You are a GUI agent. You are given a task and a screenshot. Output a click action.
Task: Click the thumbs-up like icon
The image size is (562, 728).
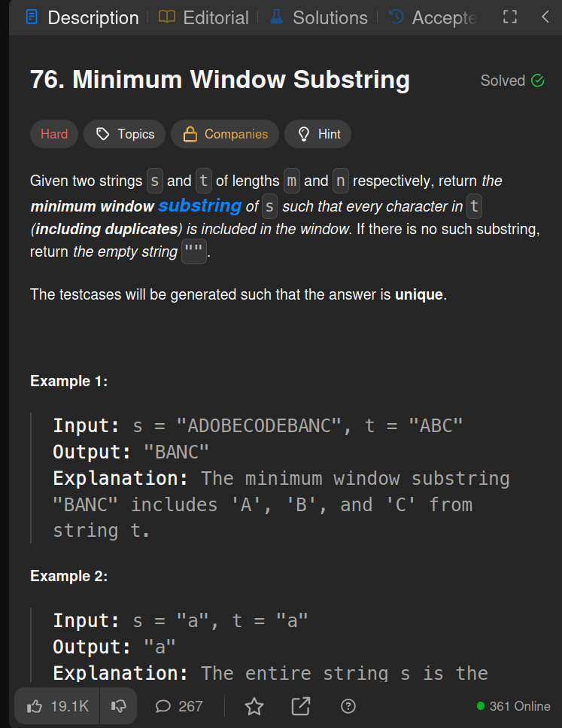pos(35,707)
